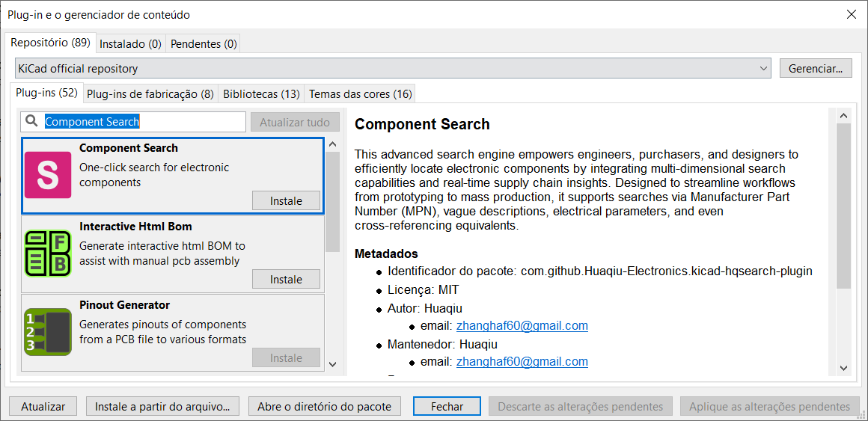Click the plugin list scrollbar thumb
868x421 pixels.
pyautogui.click(x=333, y=202)
